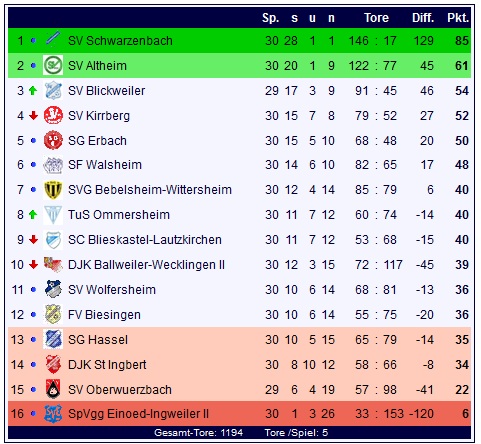This screenshot has width=481, height=444.
Task: Click the green up arrow beside TuS Ommersheim
Action: pyautogui.click(x=33, y=214)
